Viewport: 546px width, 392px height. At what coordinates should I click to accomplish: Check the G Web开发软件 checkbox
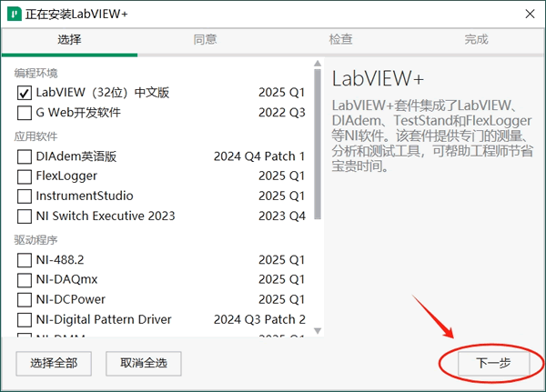point(25,113)
